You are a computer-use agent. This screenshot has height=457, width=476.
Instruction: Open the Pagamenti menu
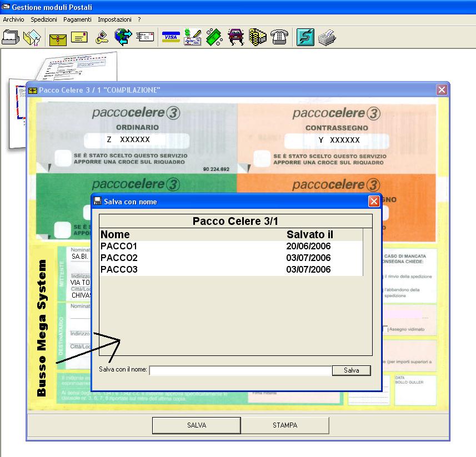pos(77,19)
